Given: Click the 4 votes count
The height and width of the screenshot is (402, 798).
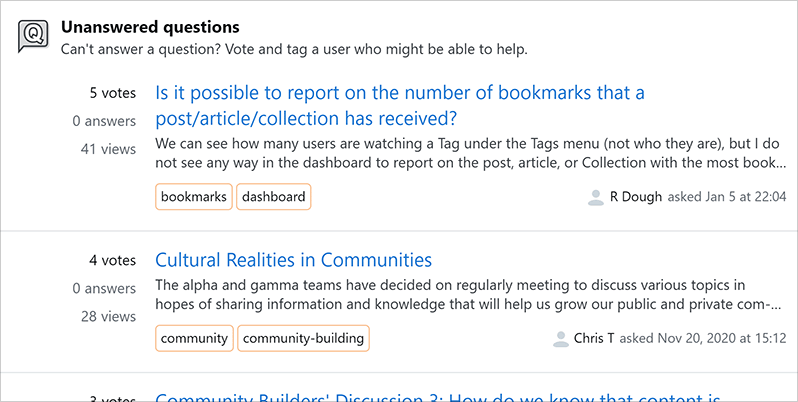Looking at the screenshot, I should 112,260.
